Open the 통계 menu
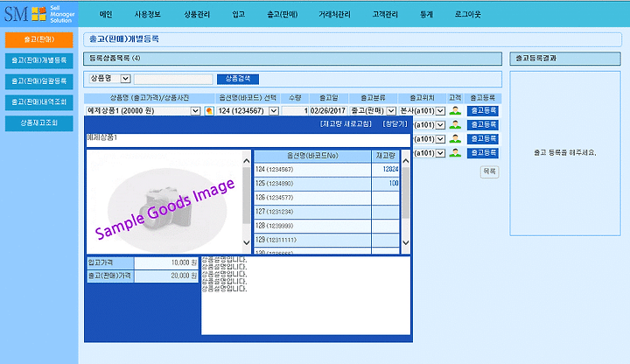This screenshot has width=630, height=364. pos(426,14)
